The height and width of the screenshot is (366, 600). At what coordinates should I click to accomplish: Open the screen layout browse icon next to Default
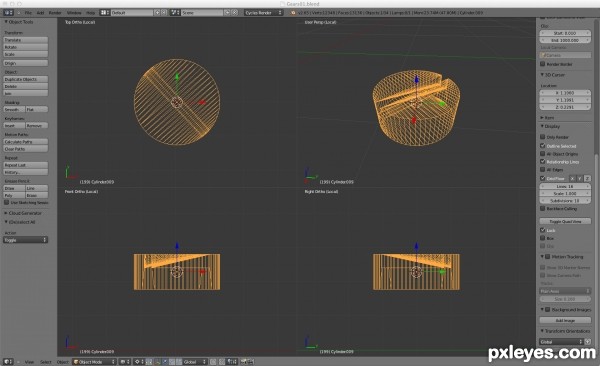tap(104, 13)
